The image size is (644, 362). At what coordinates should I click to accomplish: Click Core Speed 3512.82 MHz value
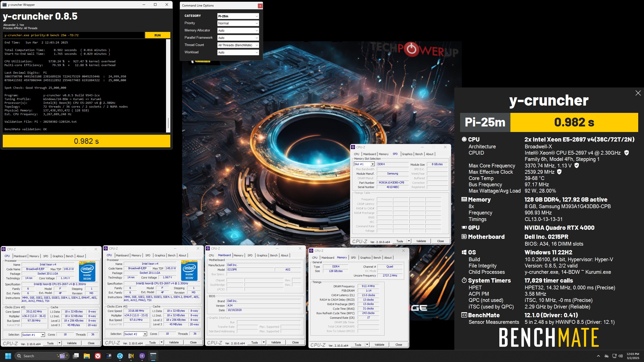click(x=34, y=311)
